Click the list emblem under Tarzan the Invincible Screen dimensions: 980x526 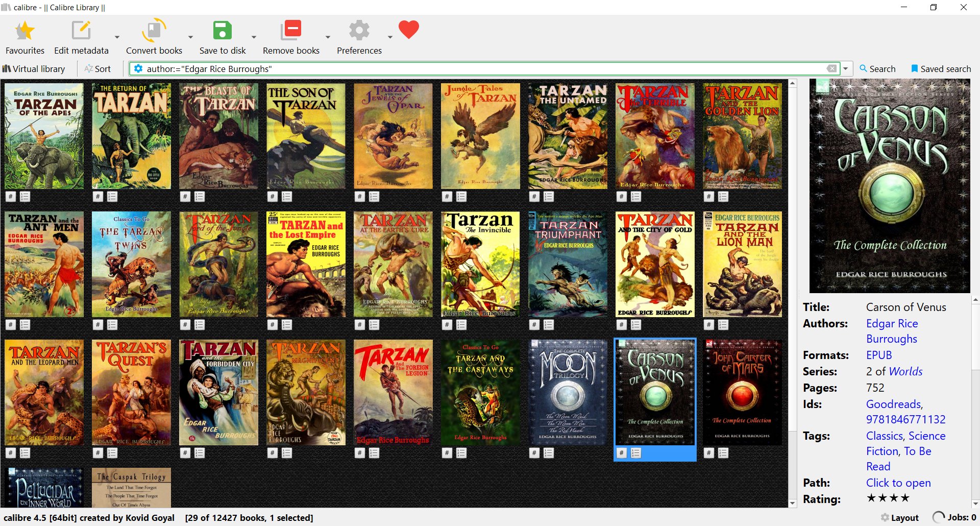click(461, 325)
